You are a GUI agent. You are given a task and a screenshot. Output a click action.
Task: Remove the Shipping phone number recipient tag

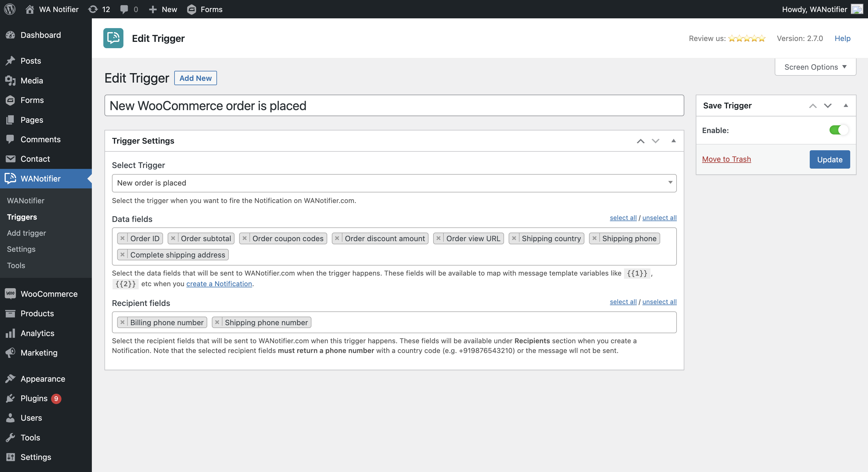217,323
